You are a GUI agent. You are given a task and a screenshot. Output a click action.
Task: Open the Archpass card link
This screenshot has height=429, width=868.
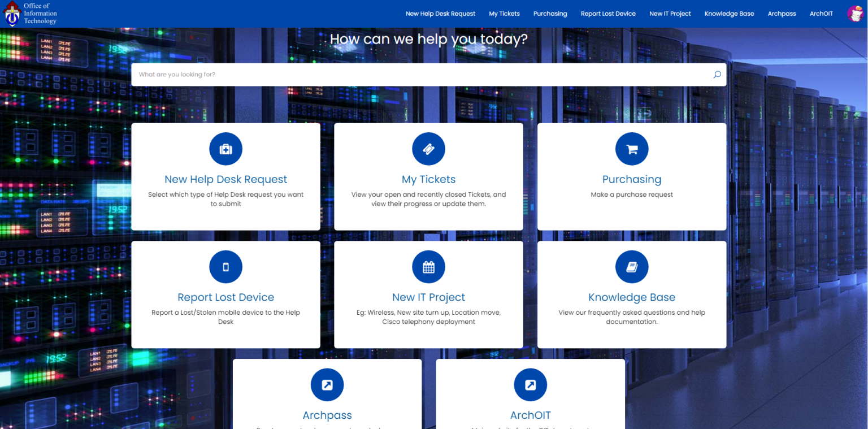(327, 414)
